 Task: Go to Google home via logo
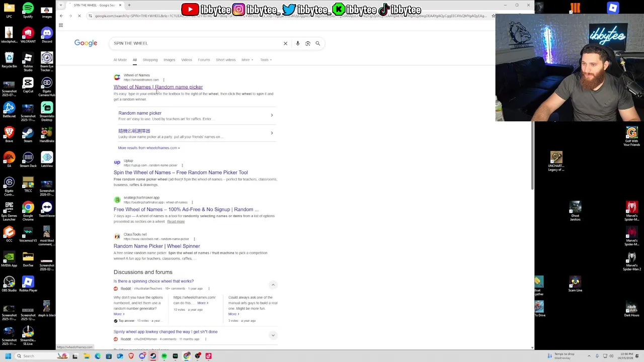coord(86,43)
